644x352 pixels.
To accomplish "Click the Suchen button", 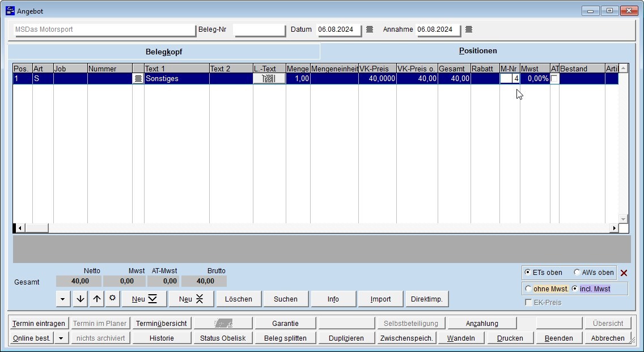I will tap(286, 299).
